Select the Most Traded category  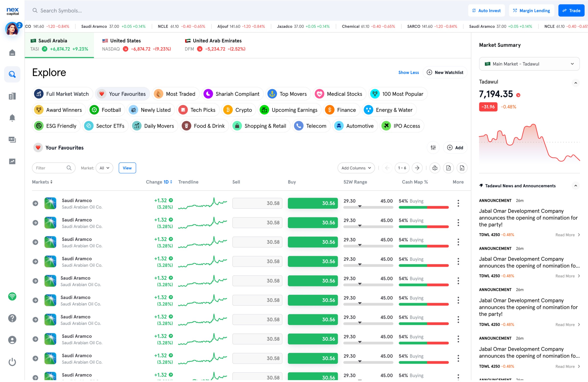(176, 94)
